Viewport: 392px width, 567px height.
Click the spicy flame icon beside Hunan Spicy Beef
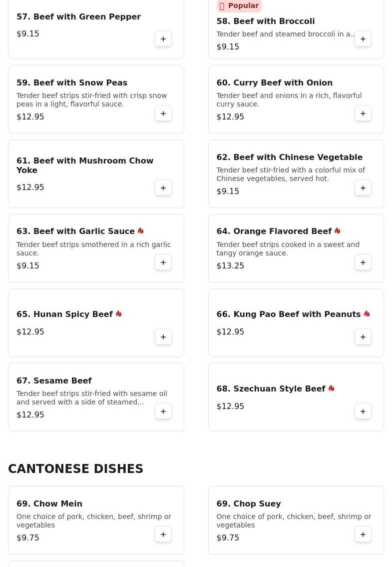(119, 314)
